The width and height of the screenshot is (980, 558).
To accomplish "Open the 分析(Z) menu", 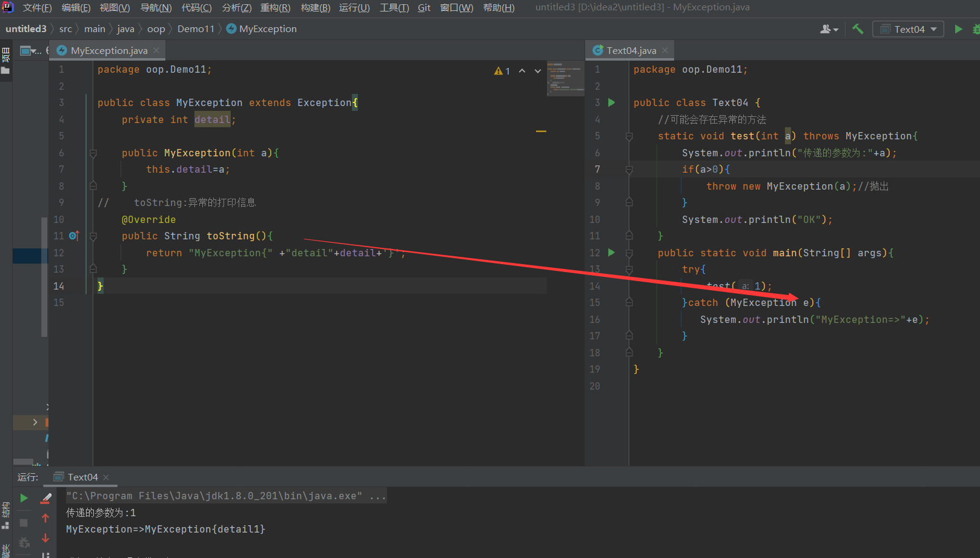I will 236,8.
